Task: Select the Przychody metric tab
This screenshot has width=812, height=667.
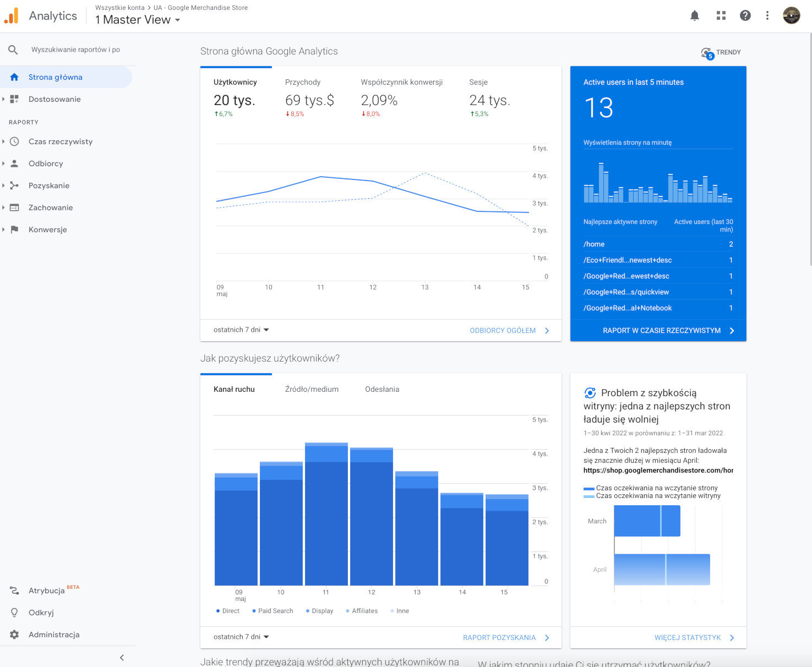Action: 309,97
